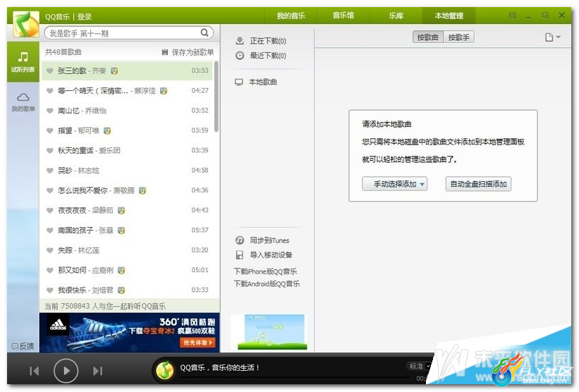The width and height of the screenshot is (579, 392).
Task: Click the save icon beside 保存为新歌单
Action: [165, 52]
